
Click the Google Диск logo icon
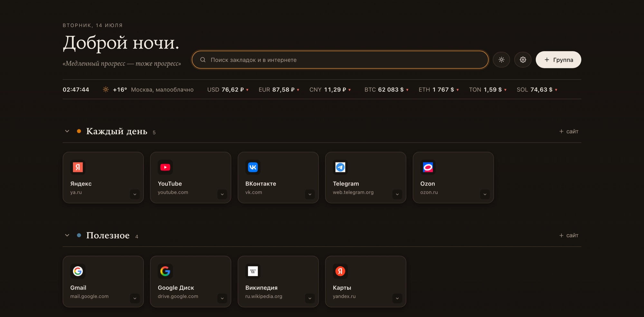point(165,271)
